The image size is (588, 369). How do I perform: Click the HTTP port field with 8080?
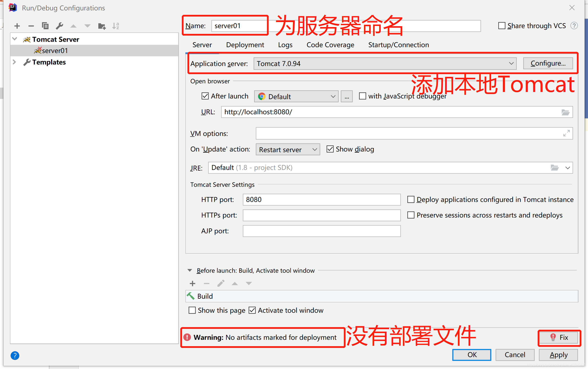point(321,200)
